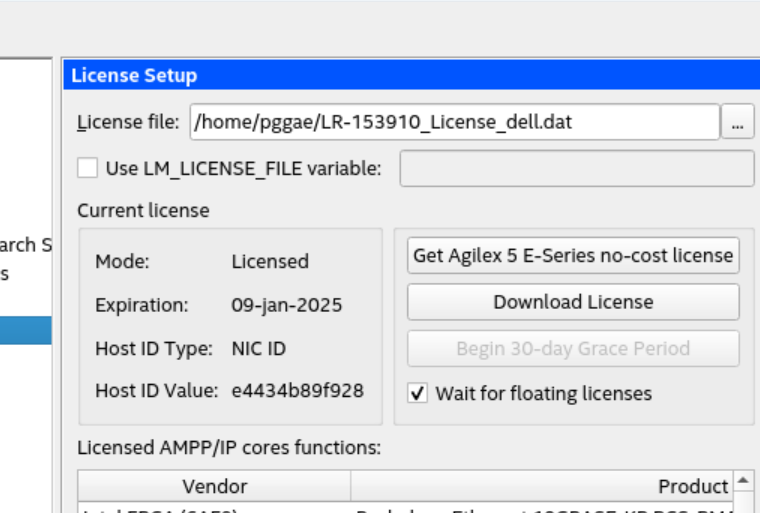Click the Download License button

click(x=573, y=302)
